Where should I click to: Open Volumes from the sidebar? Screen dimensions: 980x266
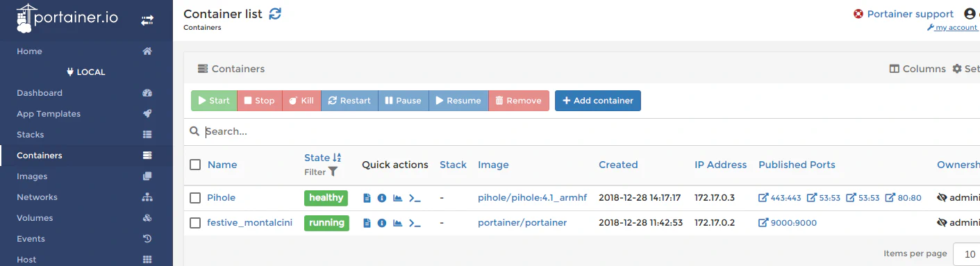[35, 218]
